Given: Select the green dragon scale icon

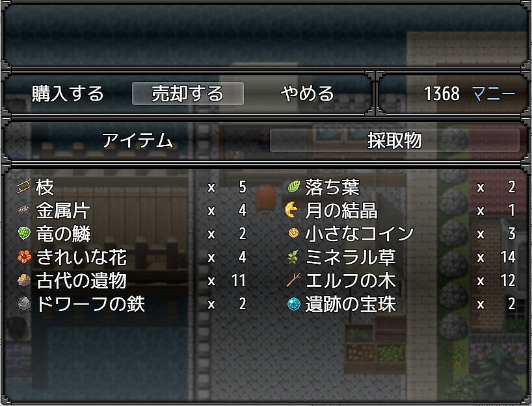Looking at the screenshot, I should 24,233.
